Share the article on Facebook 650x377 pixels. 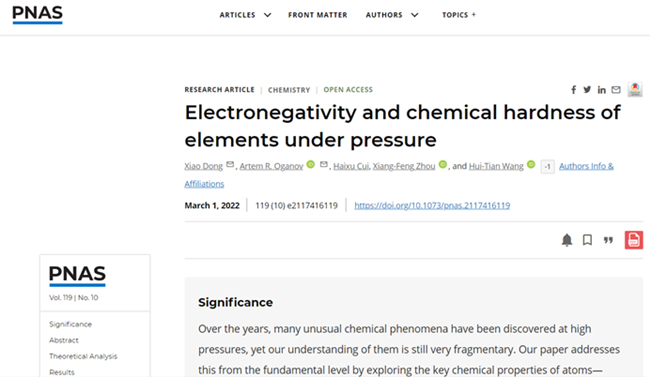(574, 90)
